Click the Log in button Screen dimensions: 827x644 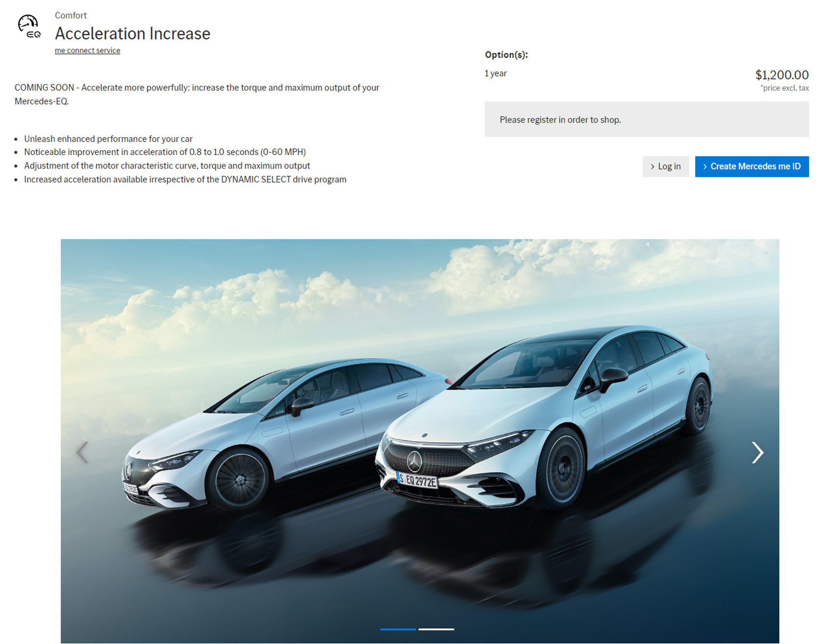[x=665, y=166]
